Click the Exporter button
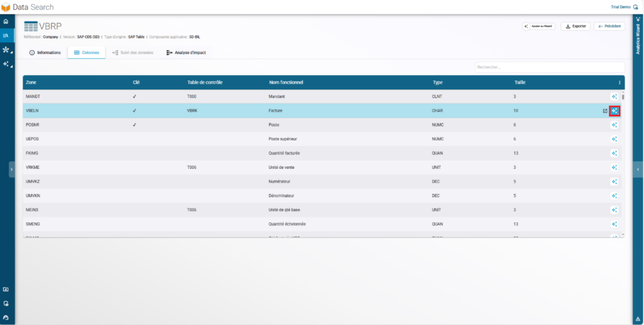Viewport: 644px width, 325px height. 575,26
